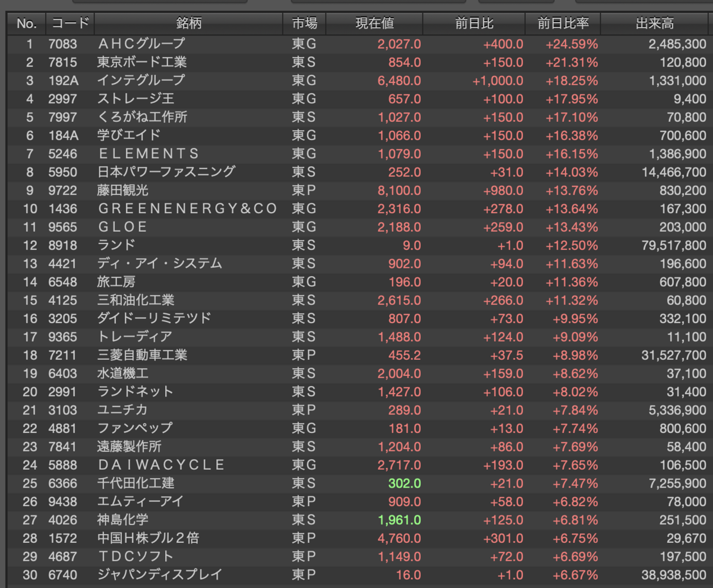713x588 pixels.
Task: Click the green price 302.0
Action: pyautogui.click(x=405, y=483)
